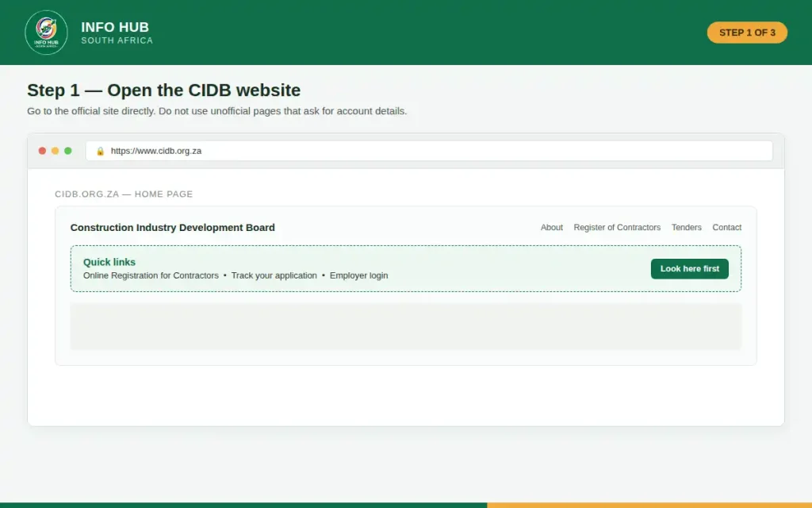Click the Look here first button
Viewport: 812px width, 508px height.
coord(689,268)
